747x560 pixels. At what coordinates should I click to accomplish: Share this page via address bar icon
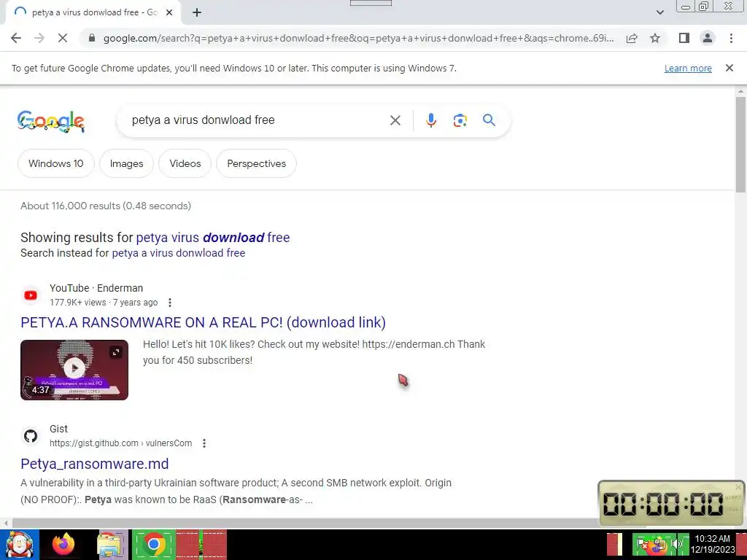tap(632, 38)
